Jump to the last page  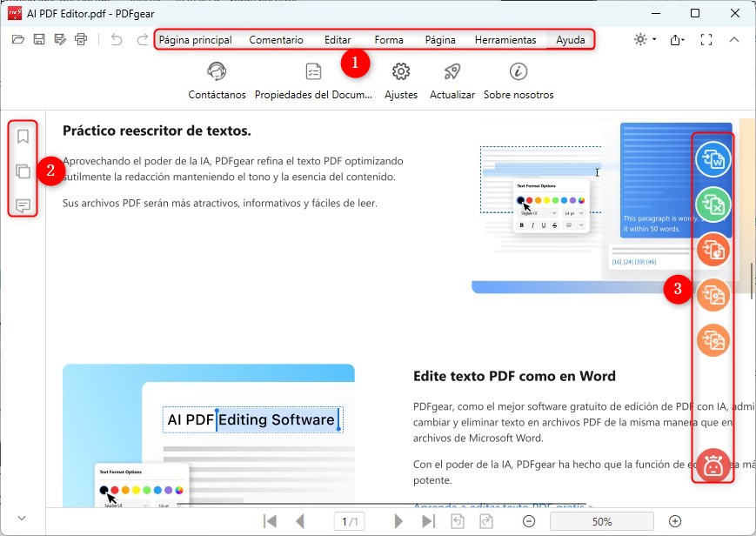point(428,521)
